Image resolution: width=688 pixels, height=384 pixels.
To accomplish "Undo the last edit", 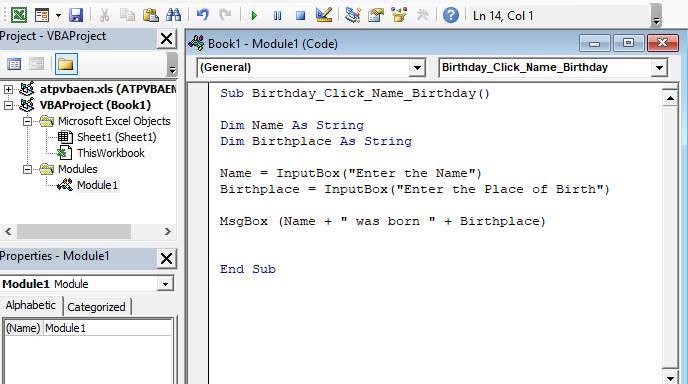I will click(202, 16).
